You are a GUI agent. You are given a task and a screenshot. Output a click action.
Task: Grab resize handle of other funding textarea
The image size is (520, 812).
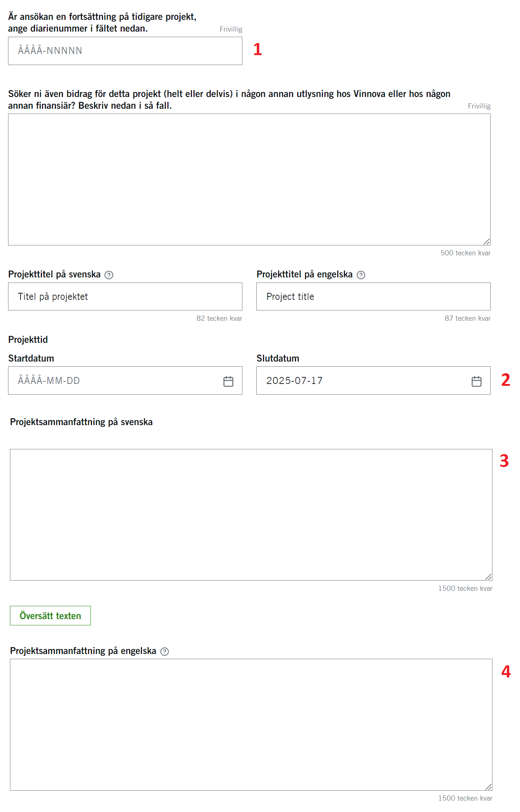coord(487,241)
